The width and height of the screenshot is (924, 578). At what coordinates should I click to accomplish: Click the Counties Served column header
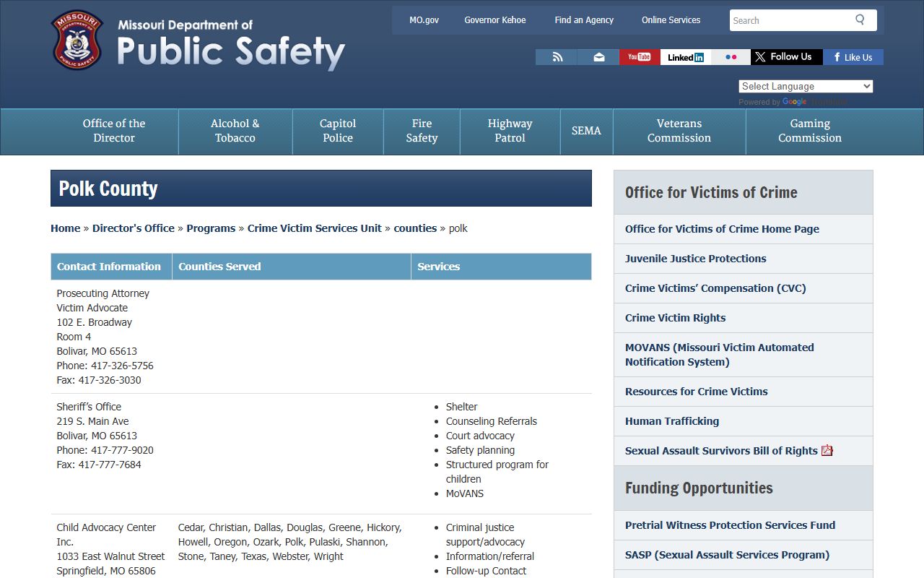tap(292, 267)
